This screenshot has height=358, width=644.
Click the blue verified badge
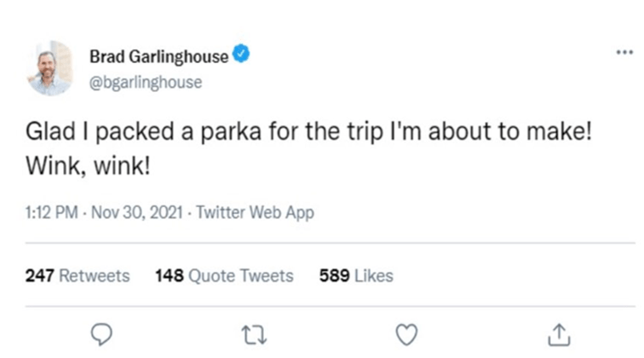pos(241,56)
